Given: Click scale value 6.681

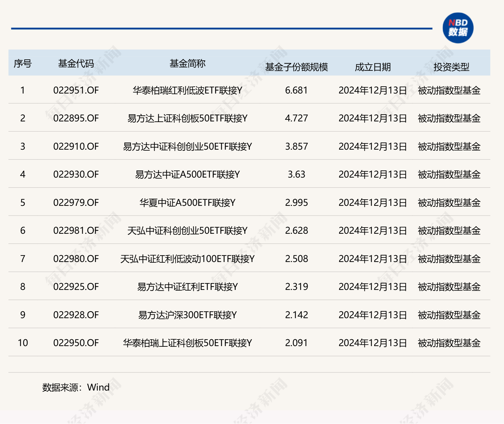Looking at the screenshot, I should click(296, 90).
